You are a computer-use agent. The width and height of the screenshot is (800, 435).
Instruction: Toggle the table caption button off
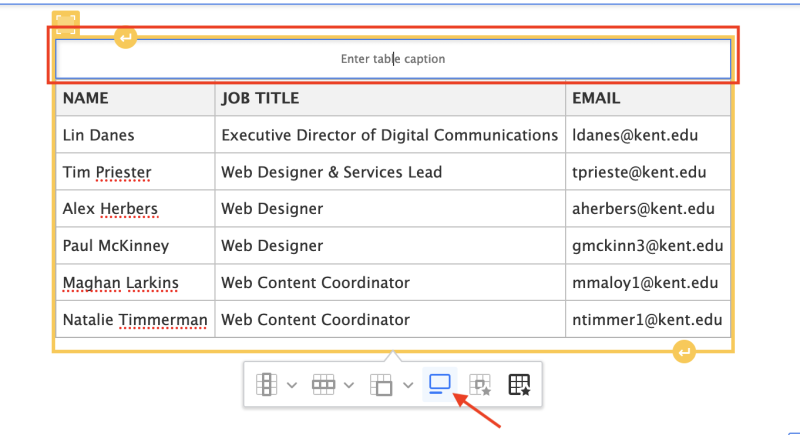coord(439,384)
